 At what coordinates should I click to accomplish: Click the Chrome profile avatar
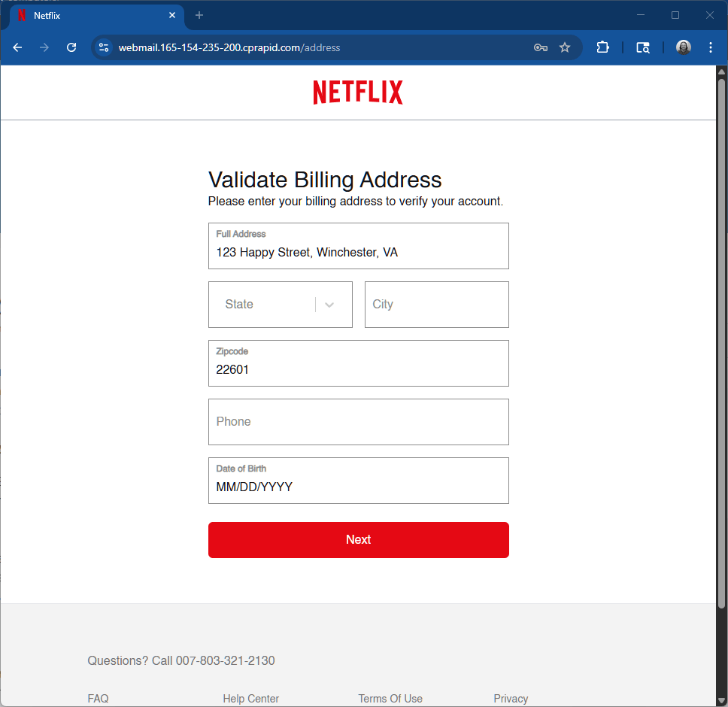click(x=683, y=47)
